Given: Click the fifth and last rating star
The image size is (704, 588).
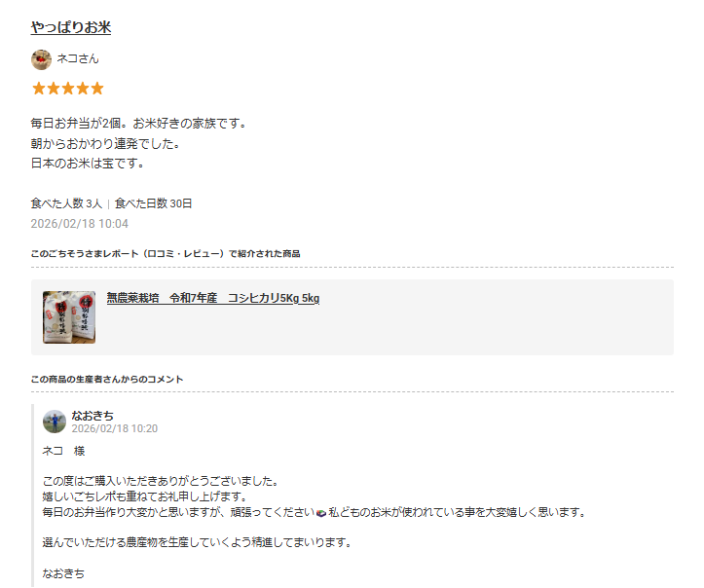Looking at the screenshot, I should 97,89.
